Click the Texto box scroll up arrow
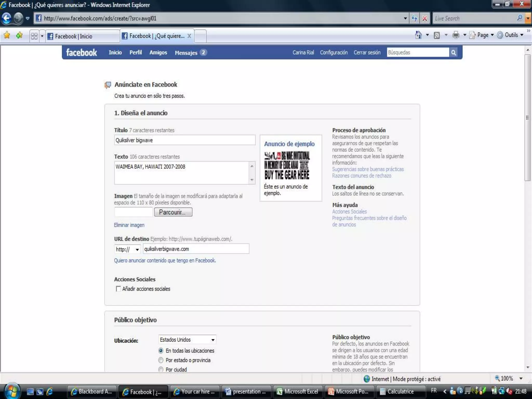Screen dimensions: 532x399 tap(252, 166)
